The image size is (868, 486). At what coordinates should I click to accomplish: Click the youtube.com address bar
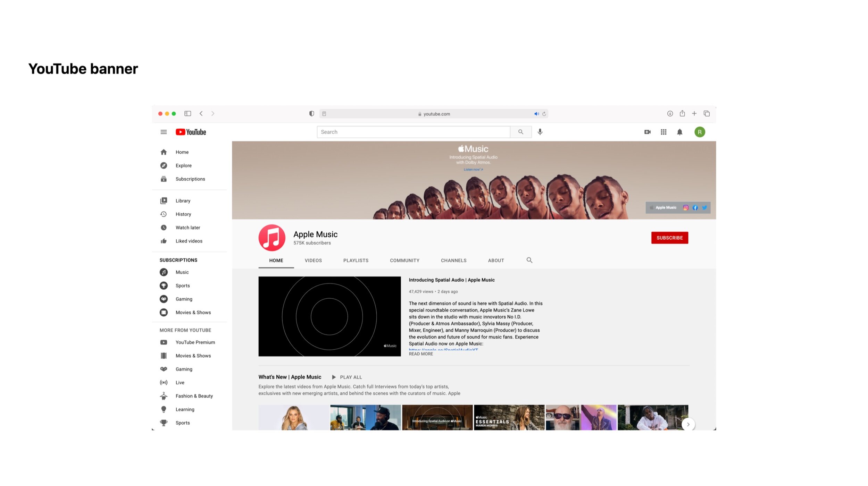[434, 114]
